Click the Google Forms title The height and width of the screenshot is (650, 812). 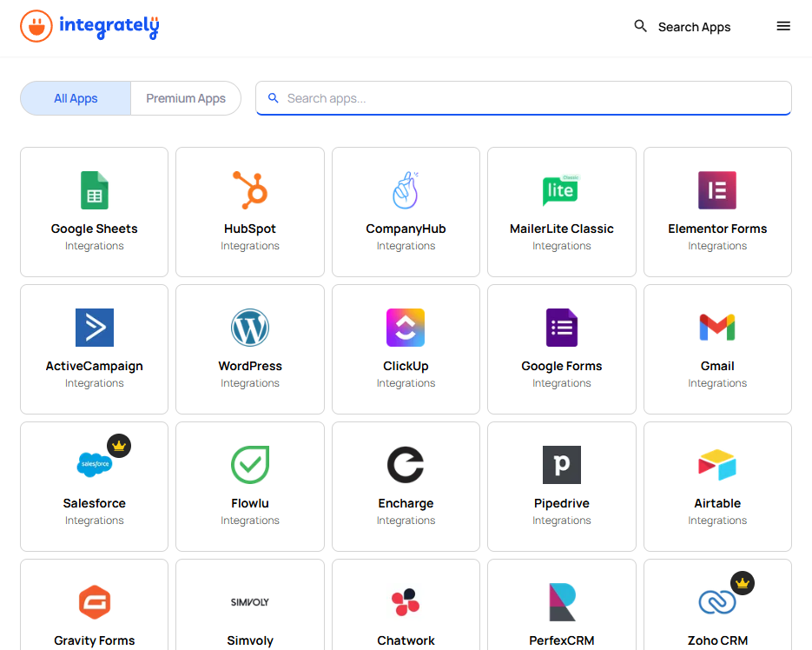(561, 366)
